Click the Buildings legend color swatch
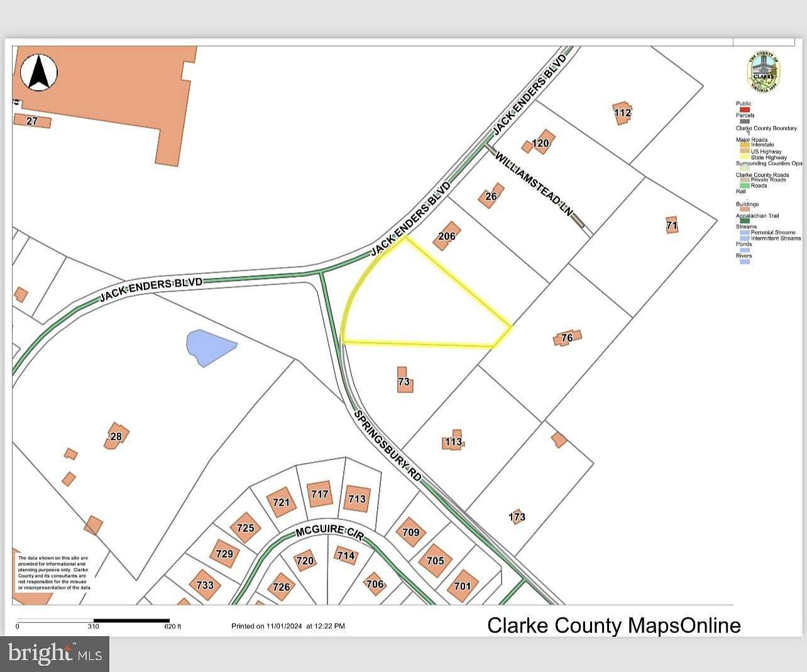The height and width of the screenshot is (672, 807). point(745,209)
